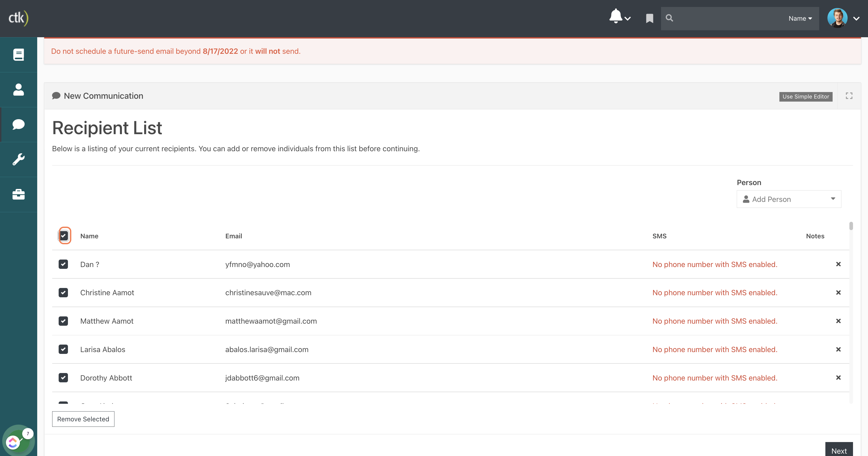Remove Christine Aamot with the X icon

click(838, 292)
